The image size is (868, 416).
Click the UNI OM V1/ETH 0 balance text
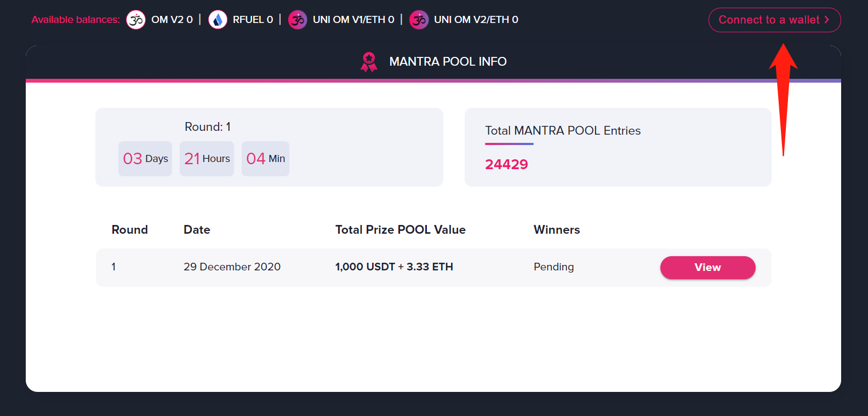353,20
